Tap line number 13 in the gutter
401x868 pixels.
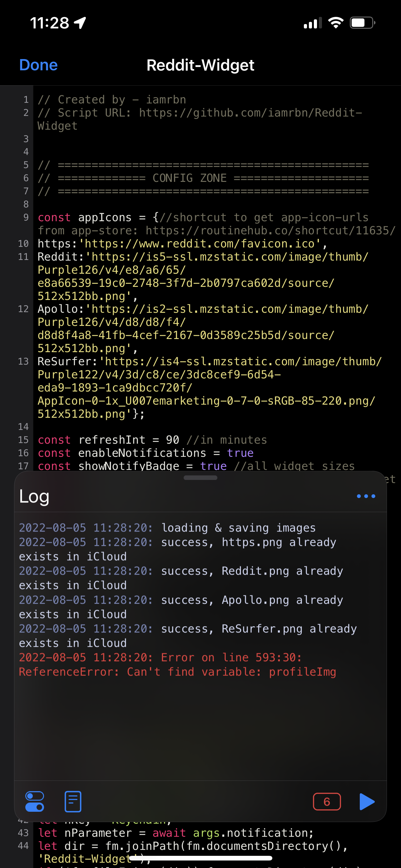coord(23,362)
